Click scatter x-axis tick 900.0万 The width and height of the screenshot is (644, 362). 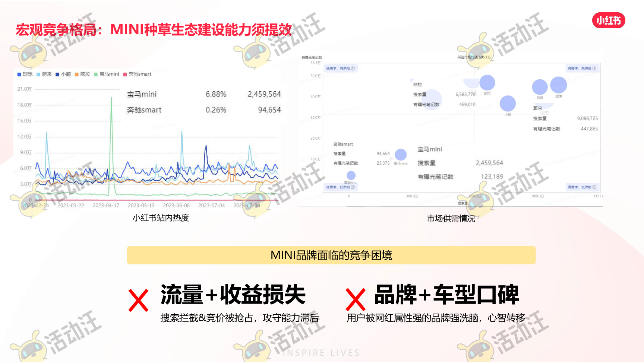coord(538,196)
